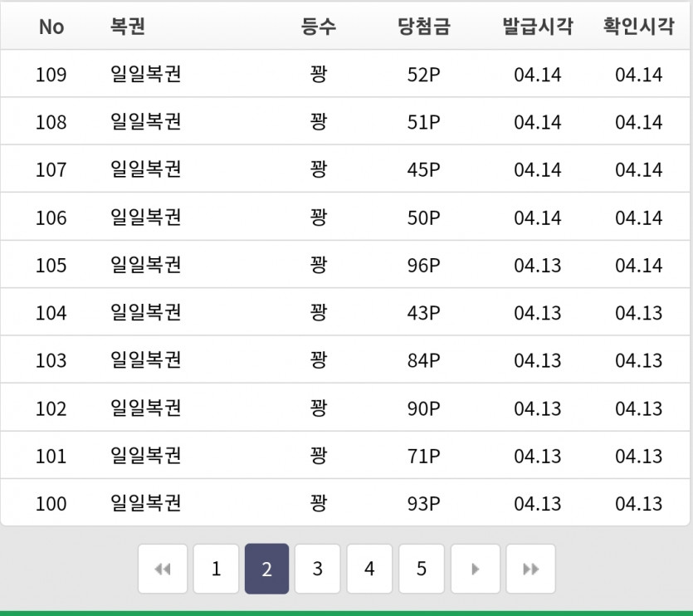Open page 3 of results
The image size is (693, 616).
point(318,569)
